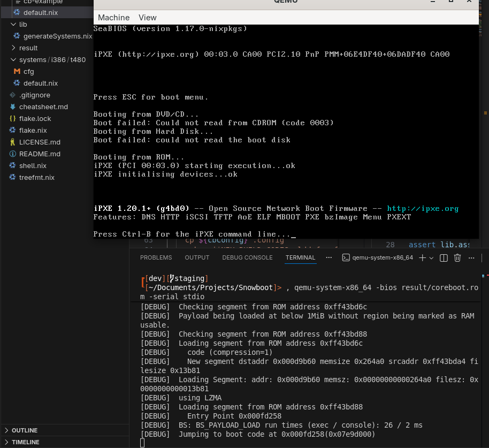Collapse the lib folder
This screenshot has width=489, height=448.
[x=23, y=24]
